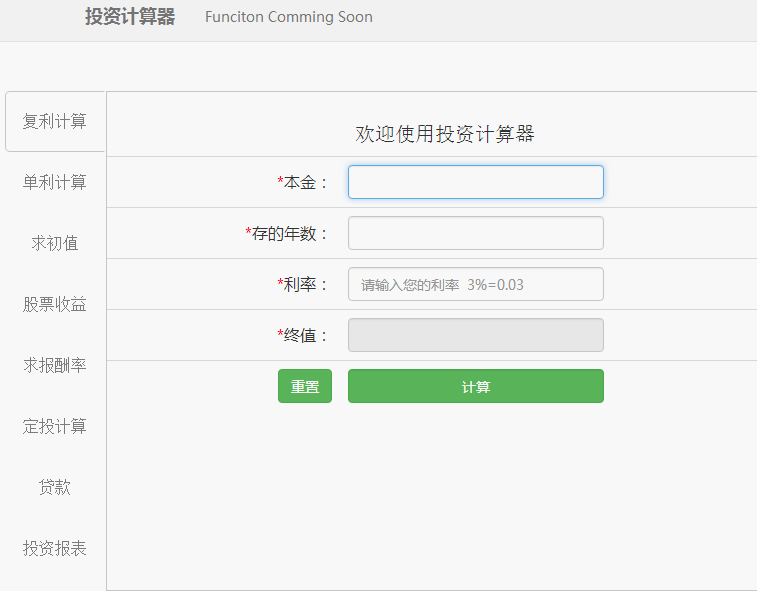Select the 求初值 tab
This screenshot has width=757, height=591.
pyautogui.click(x=55, y=243)
